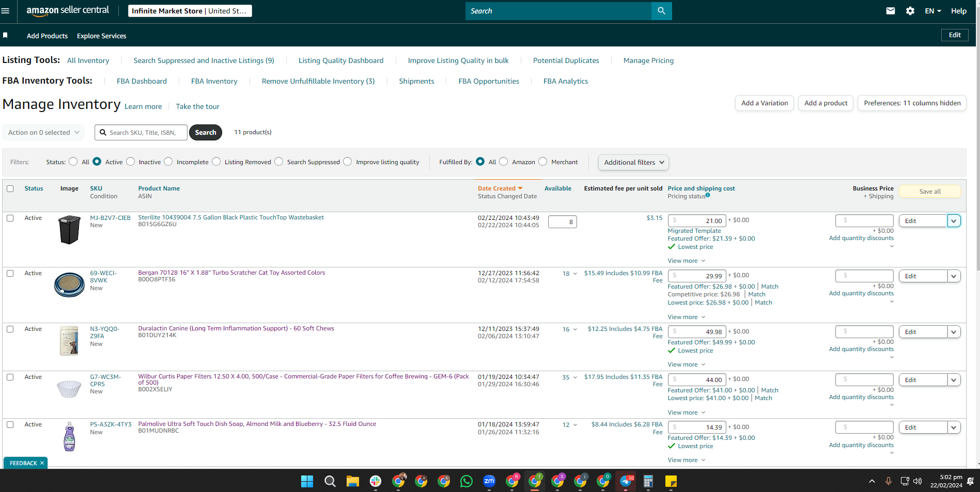Screen dimensions: 980x492
Task: Open Sticky Notes from the taskbar
Action: (671, 481)
